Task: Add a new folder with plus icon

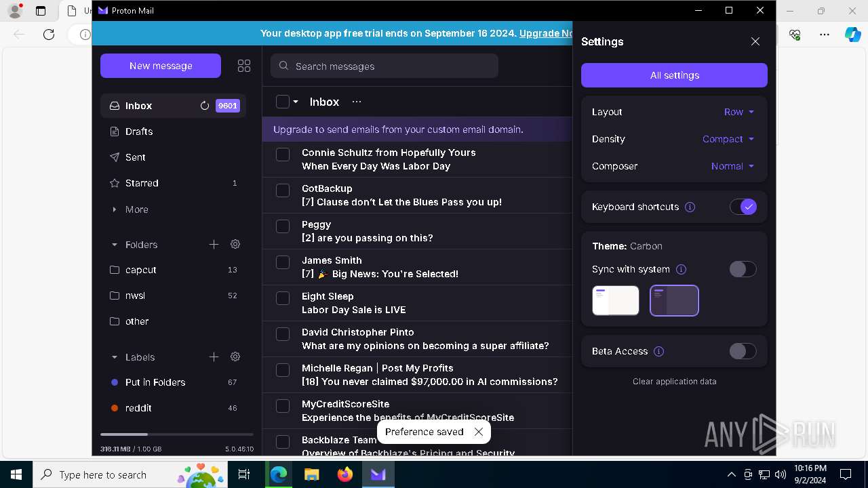Action: click(214, 244)
